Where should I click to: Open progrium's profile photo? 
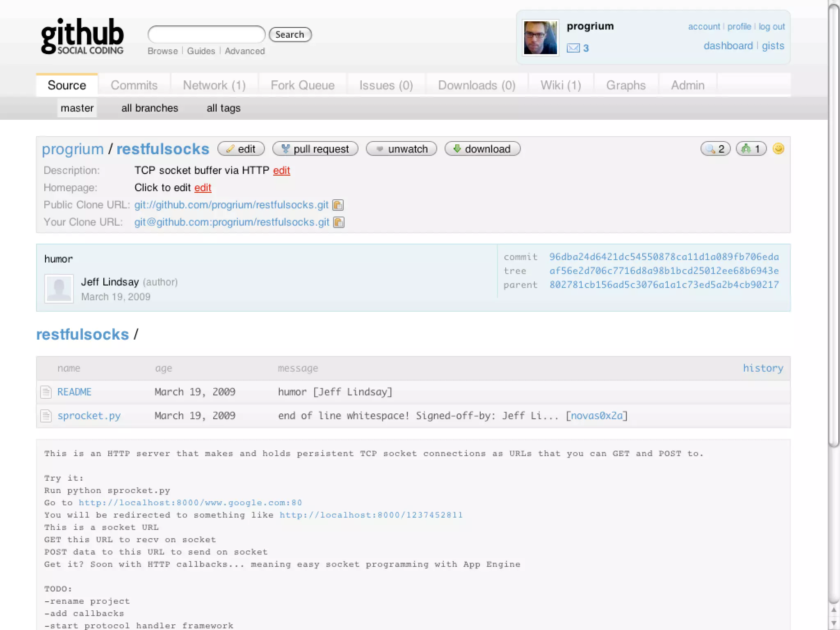(x=540, y=38)
